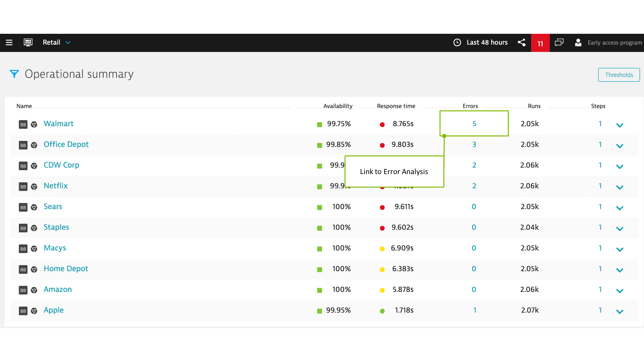This screenshot has width=644, height=362.
Task: Click Macys yellow response time dot
Action: tap(382, 249)
